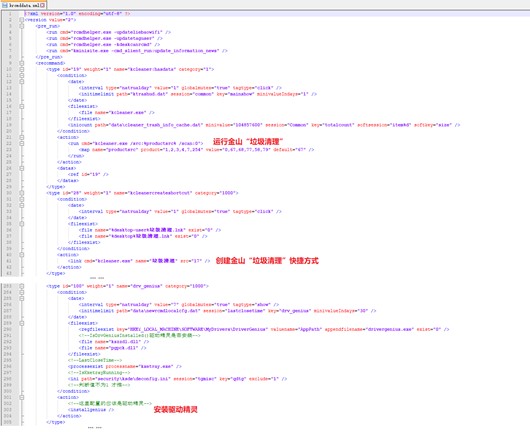
Task: Click the inicount cleaner_trash_info_cache.dat line
Action: tap(264, 125)
